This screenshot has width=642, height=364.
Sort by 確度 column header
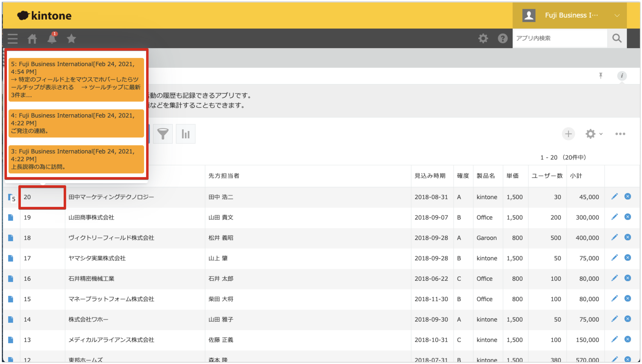pyautogui.click(x=463, y=176)
